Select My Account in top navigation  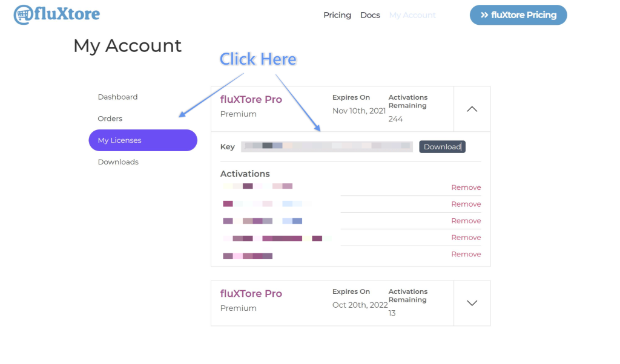[412, 15]
